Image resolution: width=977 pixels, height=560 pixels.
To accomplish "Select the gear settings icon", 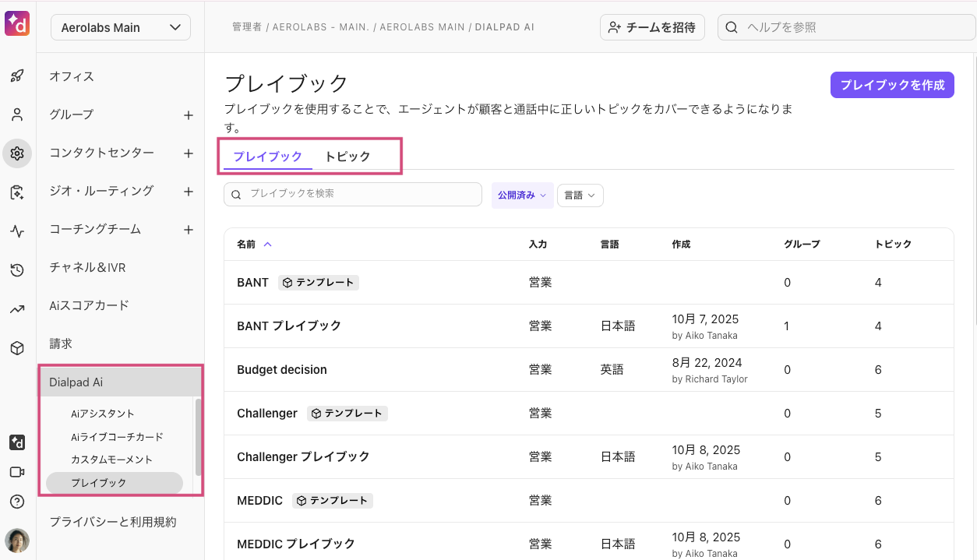I will 17,153.
